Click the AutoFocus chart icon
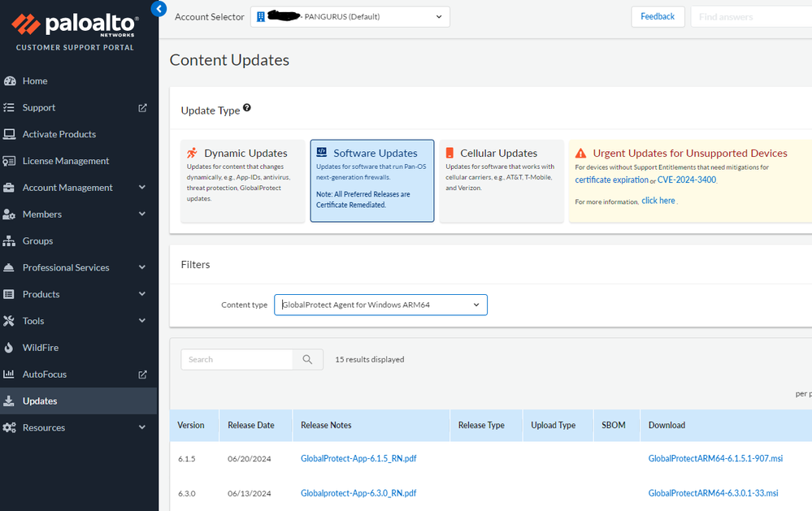 9,374
